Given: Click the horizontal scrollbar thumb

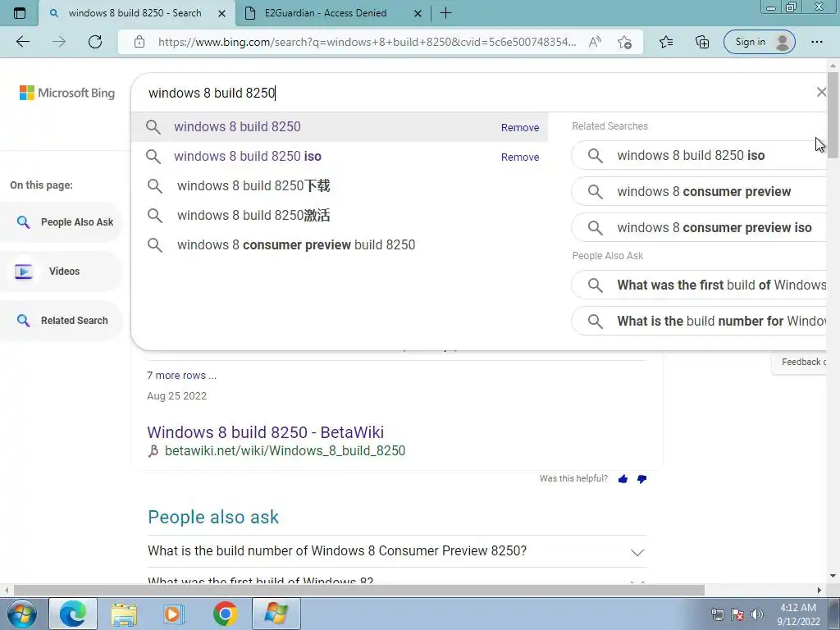Looking at the screenshot, I should tap(359, 590).
